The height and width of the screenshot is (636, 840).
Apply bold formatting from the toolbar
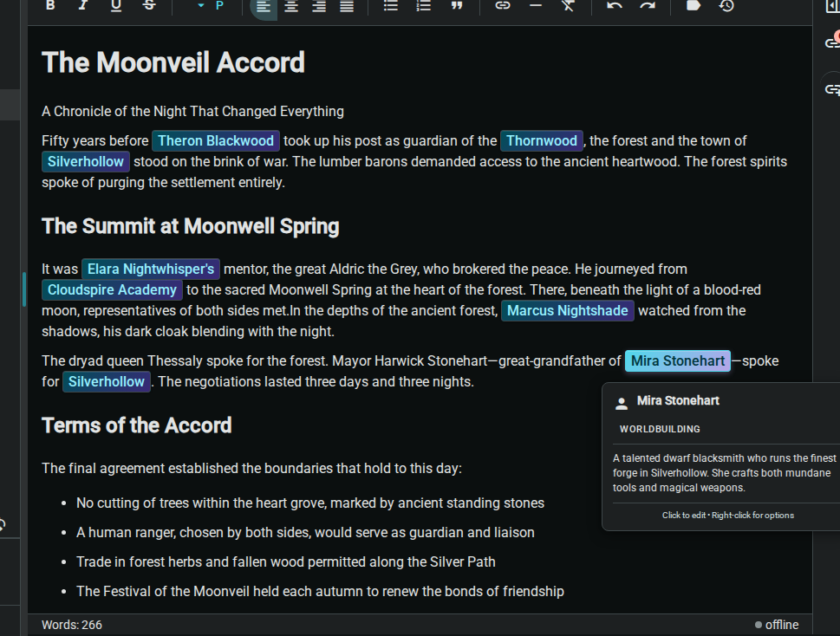(49, 7)
